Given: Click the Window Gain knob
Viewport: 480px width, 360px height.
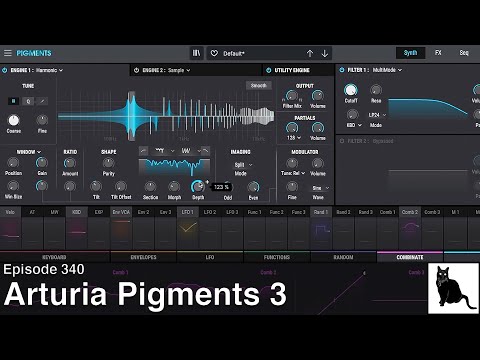Looking at the screenshot, I should 42,163.
